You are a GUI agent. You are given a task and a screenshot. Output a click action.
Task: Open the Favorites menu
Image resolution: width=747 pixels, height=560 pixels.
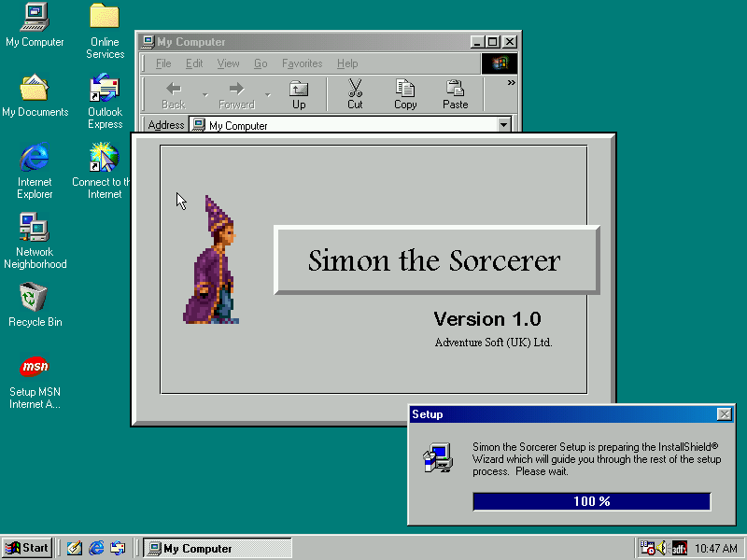coord(302,63)
